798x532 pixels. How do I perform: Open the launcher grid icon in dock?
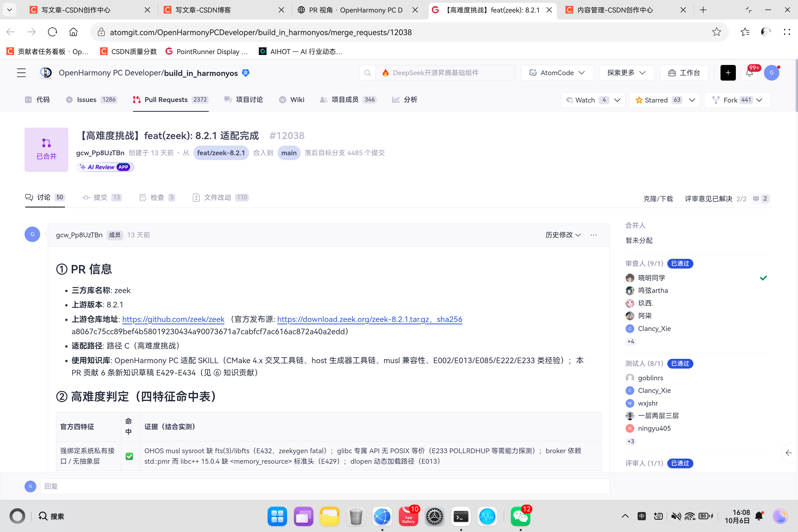(x=277, y=516)
